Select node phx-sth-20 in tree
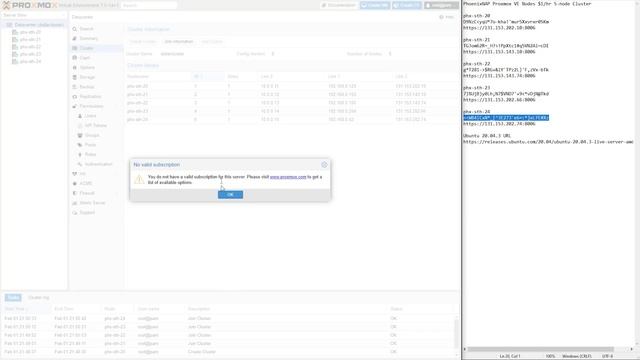 (30, 32)
